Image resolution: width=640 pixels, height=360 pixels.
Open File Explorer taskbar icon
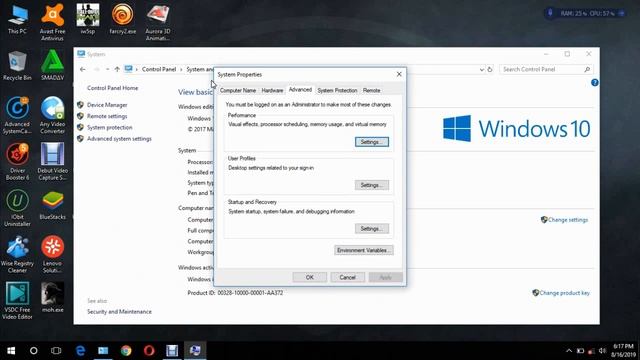[103, 351]
